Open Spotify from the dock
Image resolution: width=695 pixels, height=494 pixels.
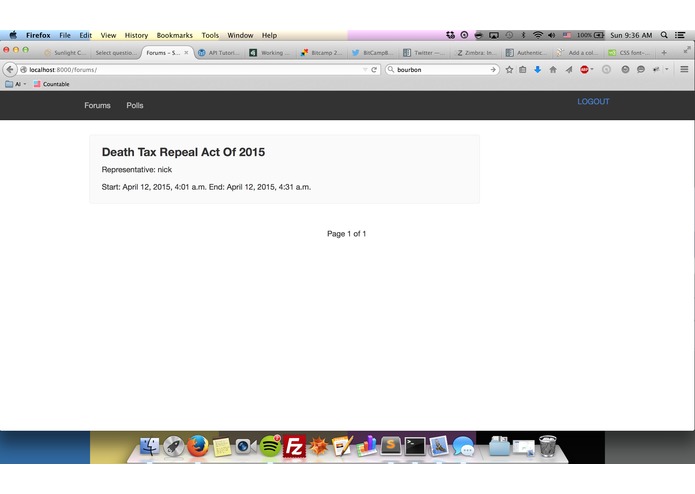pyautogui.click(x=270, y=446)
